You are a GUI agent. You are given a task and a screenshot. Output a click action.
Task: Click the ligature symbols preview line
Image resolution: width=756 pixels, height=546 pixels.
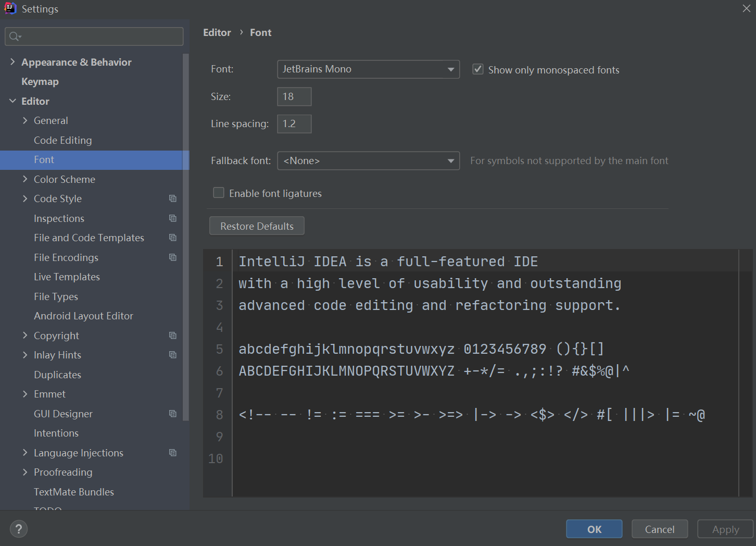(x=472, y=415)
